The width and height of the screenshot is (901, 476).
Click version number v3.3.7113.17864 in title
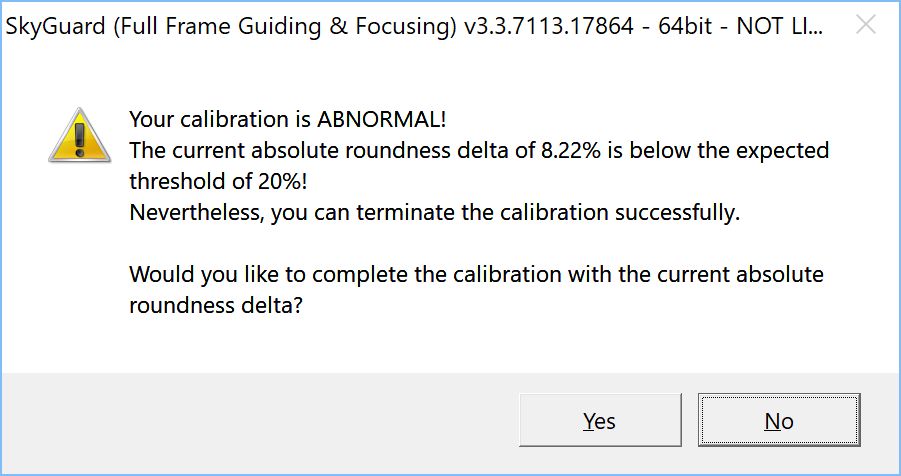click(x=549, y=28)
